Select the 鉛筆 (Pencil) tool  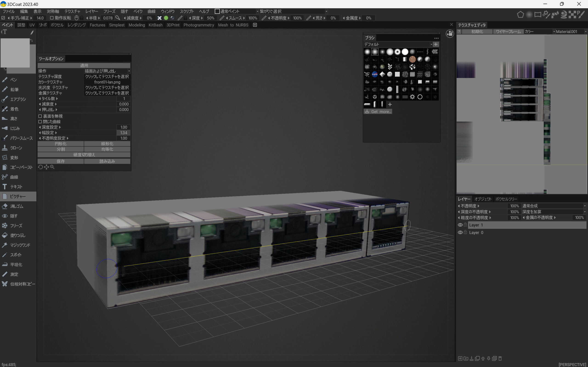coord(14,89)
